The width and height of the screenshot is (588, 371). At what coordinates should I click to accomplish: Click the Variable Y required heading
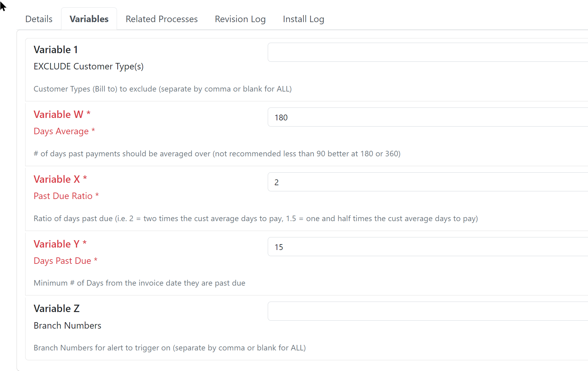tap(60, 244)
